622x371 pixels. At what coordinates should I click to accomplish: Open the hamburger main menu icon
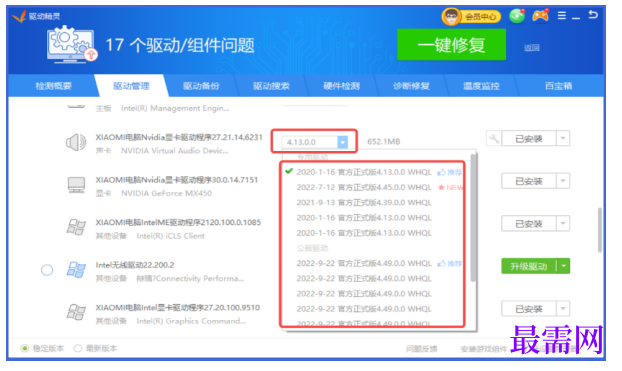[562, 15]
